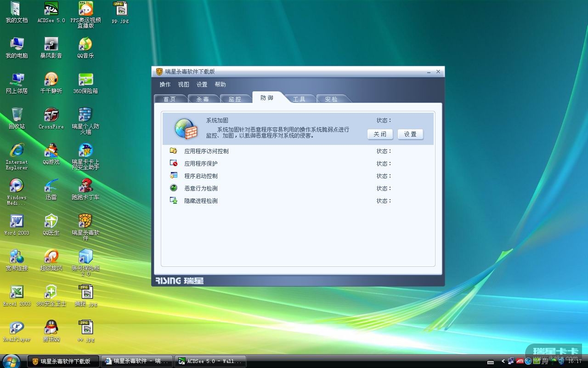The width and height of the screenshot is (588, 368).
Task: Click the 恶意行为检测 green circle icon
Action: 174,188
